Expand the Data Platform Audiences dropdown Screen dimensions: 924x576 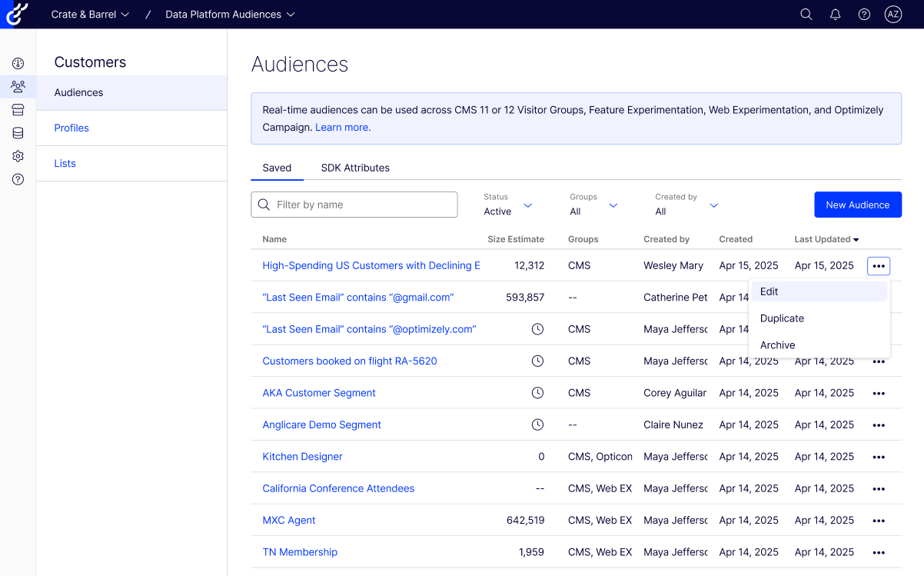coord(230,15)
